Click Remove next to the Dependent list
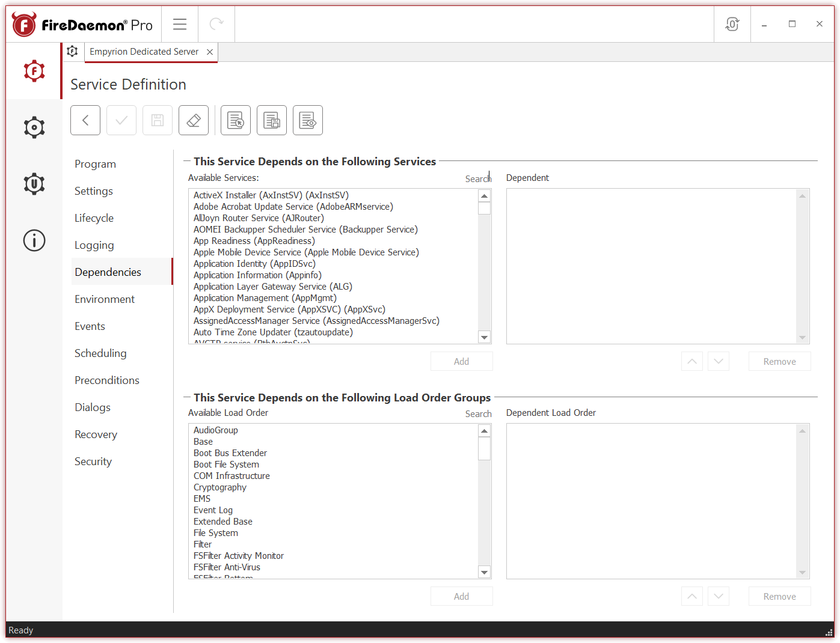Viewport: 840px width, 643px height. 779,361
